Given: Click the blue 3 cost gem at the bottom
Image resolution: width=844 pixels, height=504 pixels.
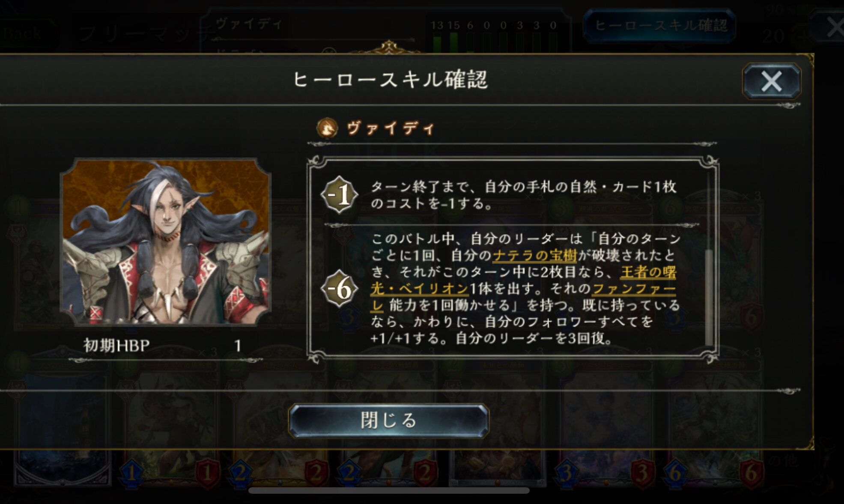Looking at the screenshot, I should tap(566, 474).
